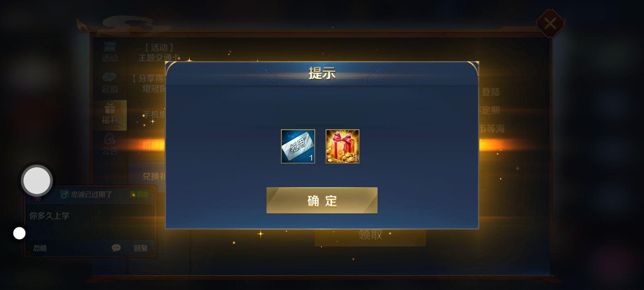
Task: Tap the red gift box reward icon
Action: point(343,146)
